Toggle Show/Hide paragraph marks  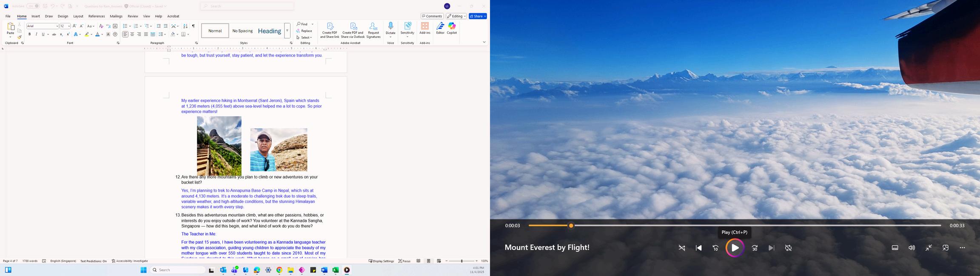pyautogui.click(x=193, y=26)
